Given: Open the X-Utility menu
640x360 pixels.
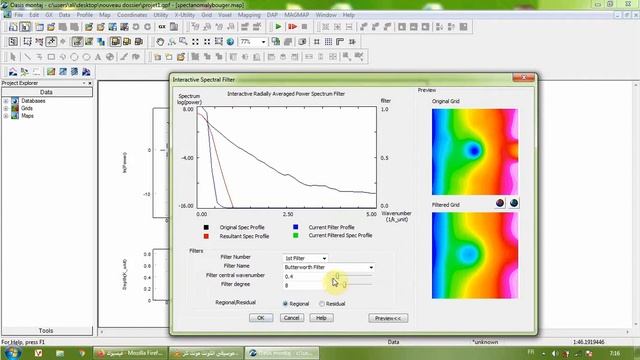Looking at the screenshot, I should [184, 15].
